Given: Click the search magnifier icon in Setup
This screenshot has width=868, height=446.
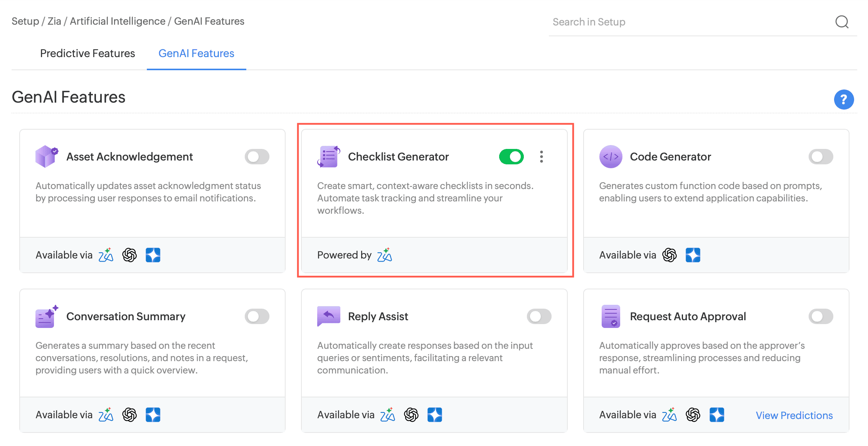Looking at the screenshot, I should [842, 22].
